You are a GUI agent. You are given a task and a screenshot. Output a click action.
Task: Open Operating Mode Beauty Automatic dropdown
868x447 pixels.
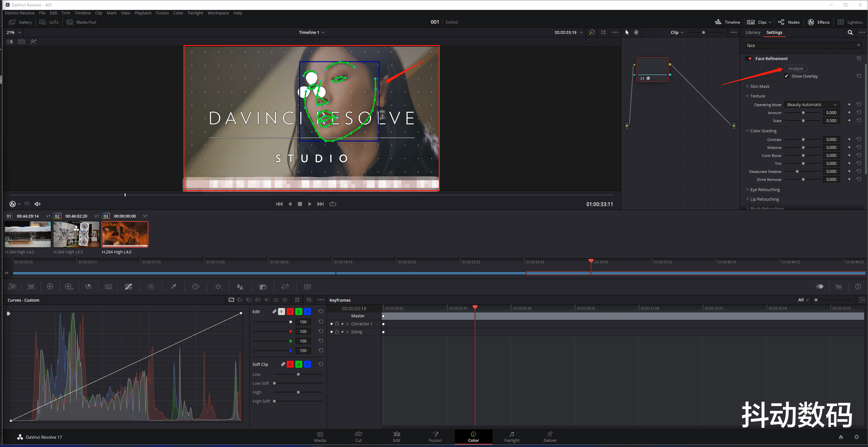click(x=811, y=105)
